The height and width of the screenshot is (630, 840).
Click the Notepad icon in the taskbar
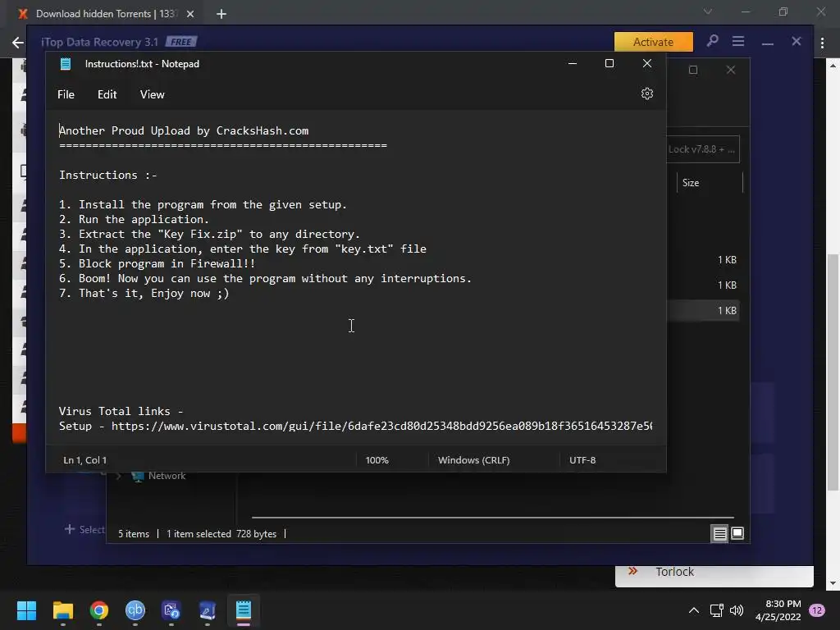(x=243, y=610)
